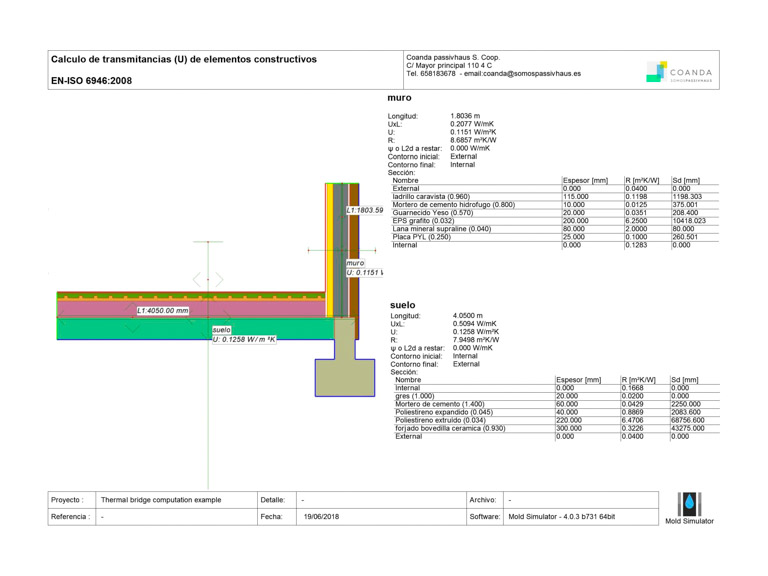Click the 'Archivo:' footer label

[483, 500]
